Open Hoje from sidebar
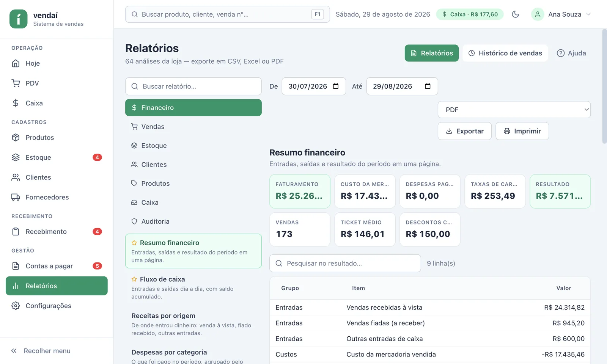This screenshot has width=607, height=364. (x=57, y=63)
